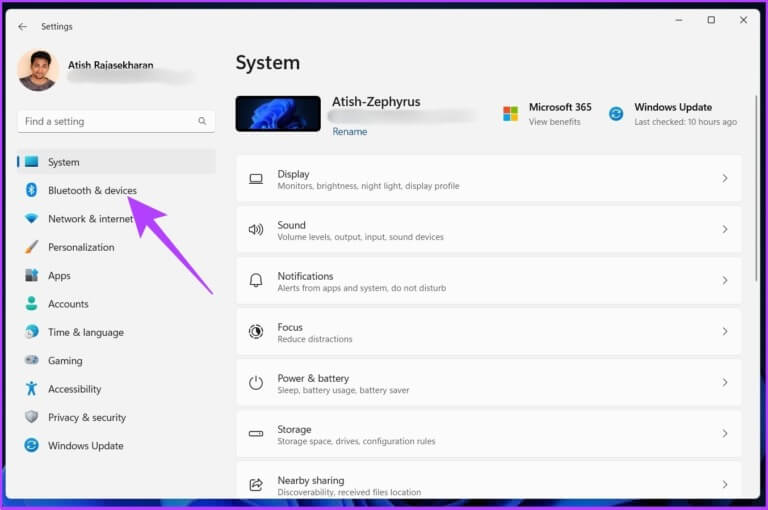Select System in the sidebar
Viewport: 768px width, 510px height.
(117, 162)
